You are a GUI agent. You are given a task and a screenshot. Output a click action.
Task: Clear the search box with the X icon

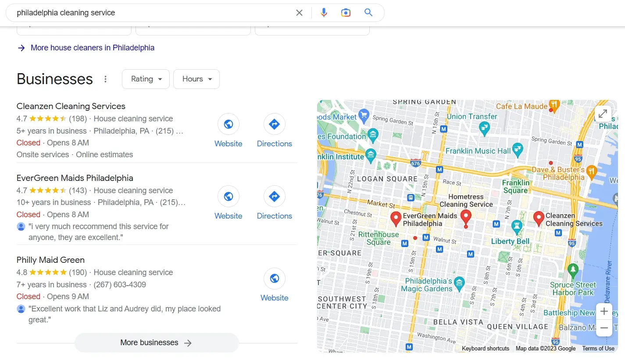pyautogui.click(x=299, y=13)
